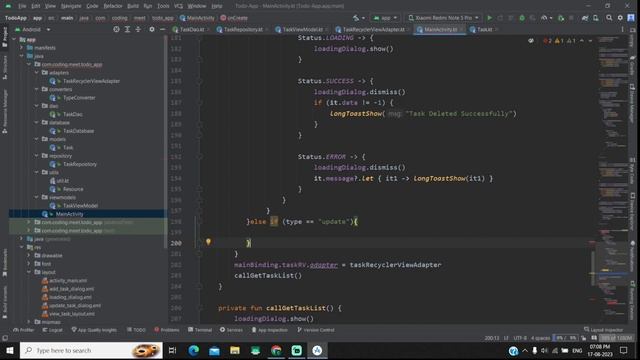Collapse the viewmodels package folder
This screenshot has width=640, height=360.
tap(36, 198)
